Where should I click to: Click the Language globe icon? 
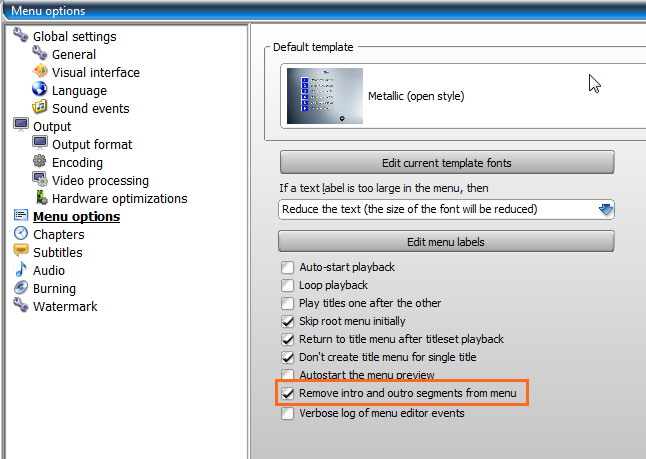(40, 89)
